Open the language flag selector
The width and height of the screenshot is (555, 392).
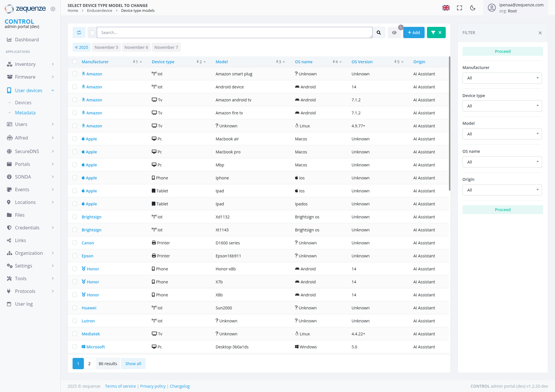[446, 8]
